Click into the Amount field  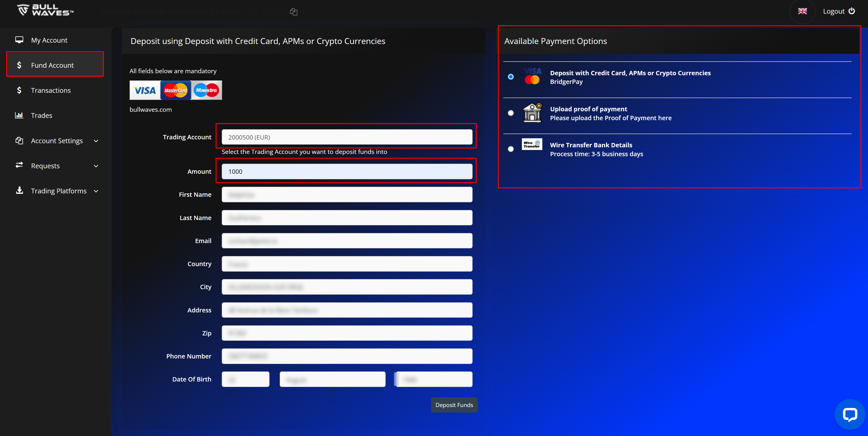click(x=347, y=172)
